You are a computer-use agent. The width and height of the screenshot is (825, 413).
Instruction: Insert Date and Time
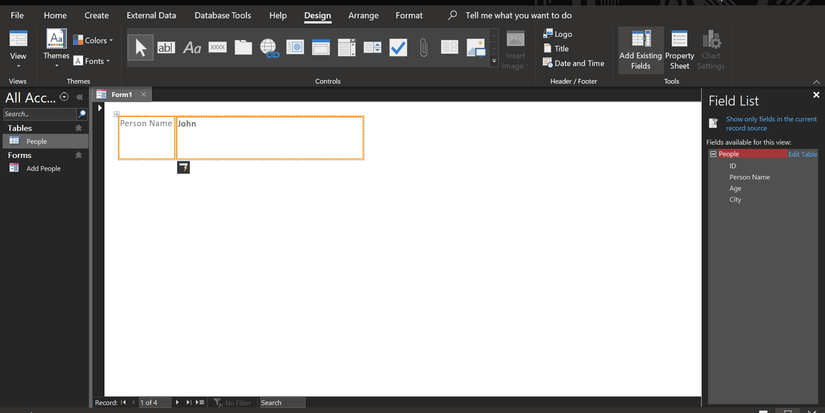(x=573, y=63)
